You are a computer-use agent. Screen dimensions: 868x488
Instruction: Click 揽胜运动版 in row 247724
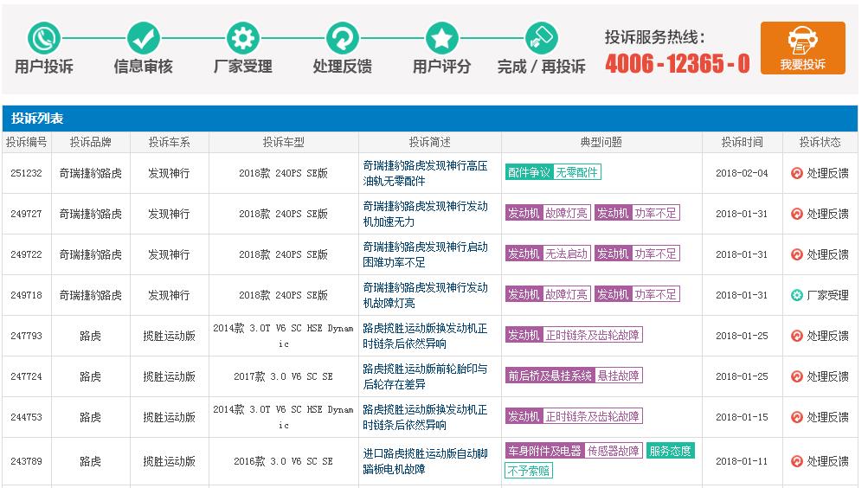coord(170,376)
